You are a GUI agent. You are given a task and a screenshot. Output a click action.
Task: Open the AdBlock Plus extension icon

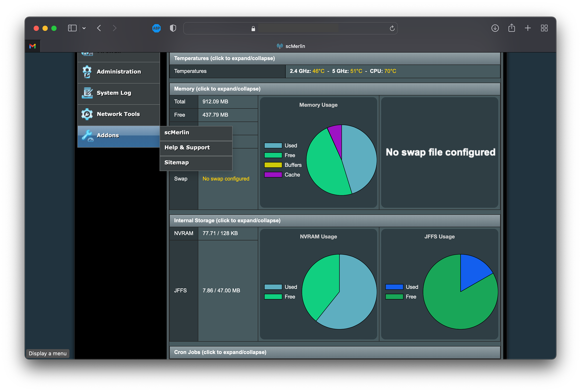(x=156, y=28)
